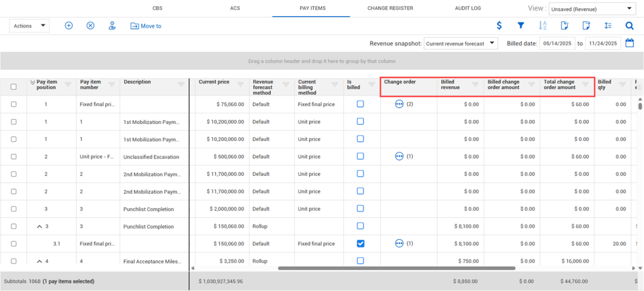
Task: Click the horizontal scrollbar below the grid
Action: point(396,267)
